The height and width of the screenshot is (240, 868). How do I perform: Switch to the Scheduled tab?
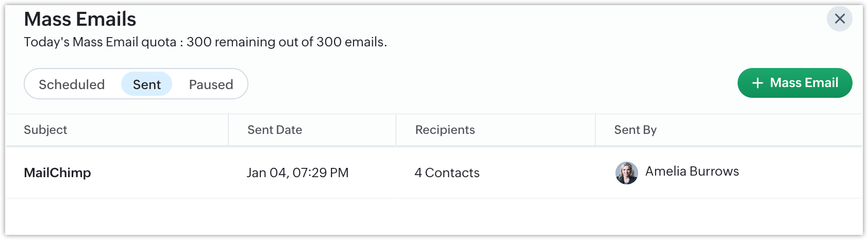(x=72, y=84)
